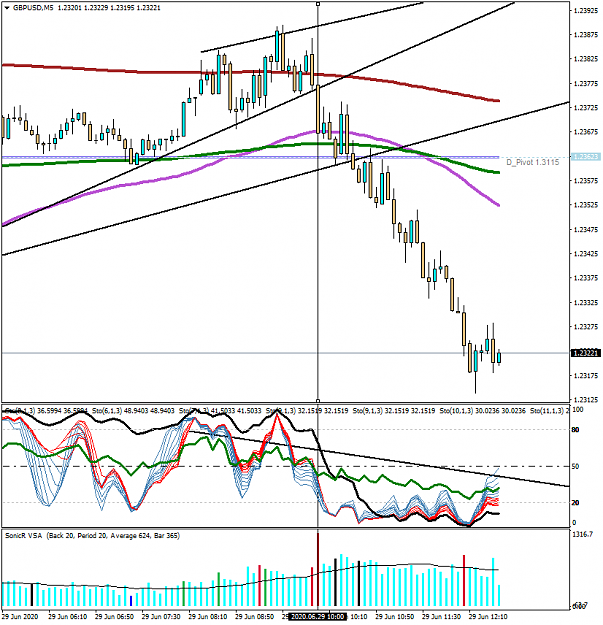The width and height of the screenshot is (603, 625).
Task: Click the right end of green moving average
Action: click(x=497, y=172)
